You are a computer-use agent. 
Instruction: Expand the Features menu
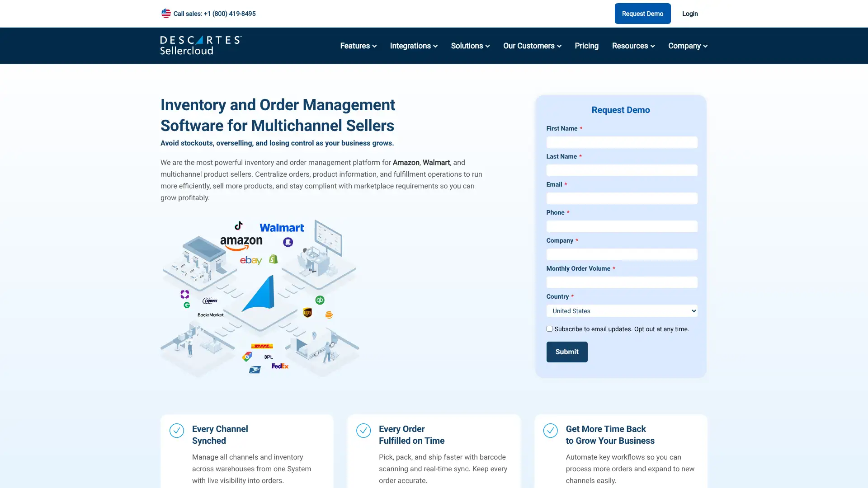[358, 46]
